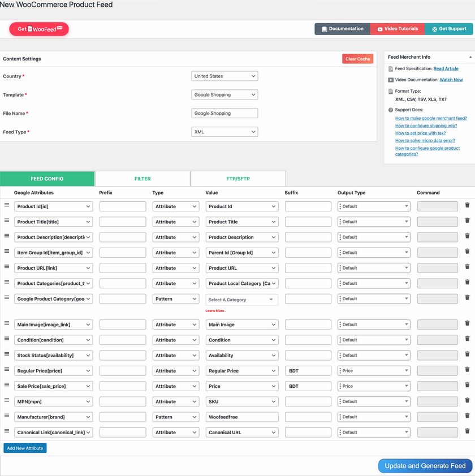The image size is (475, 476).
Task: Delete the Google Product Category row
Action: coord(467,297)
